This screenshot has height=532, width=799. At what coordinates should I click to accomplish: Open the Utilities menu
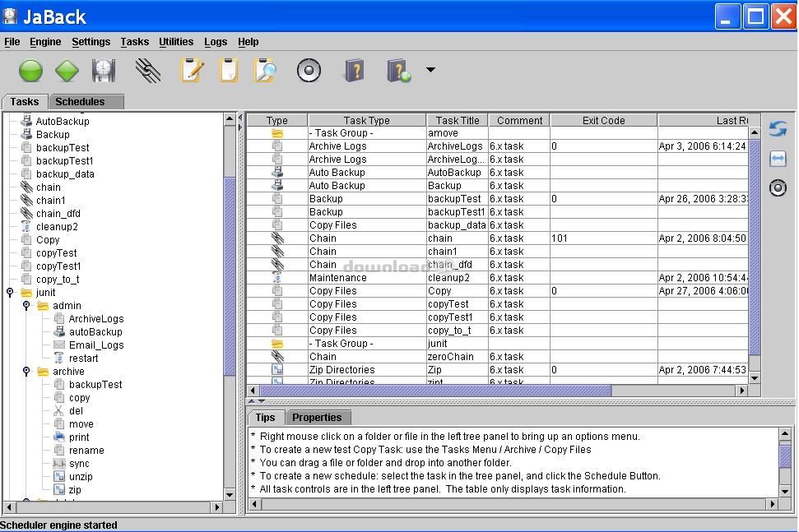tap(176, 42)
